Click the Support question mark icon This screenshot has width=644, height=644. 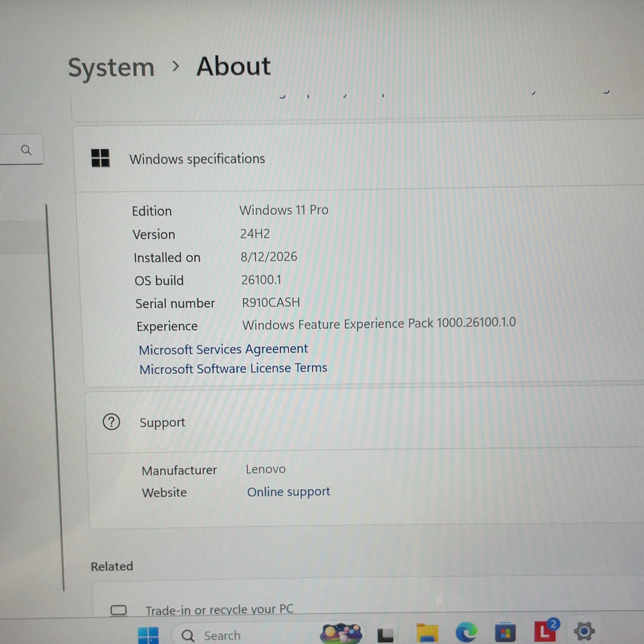111,422
